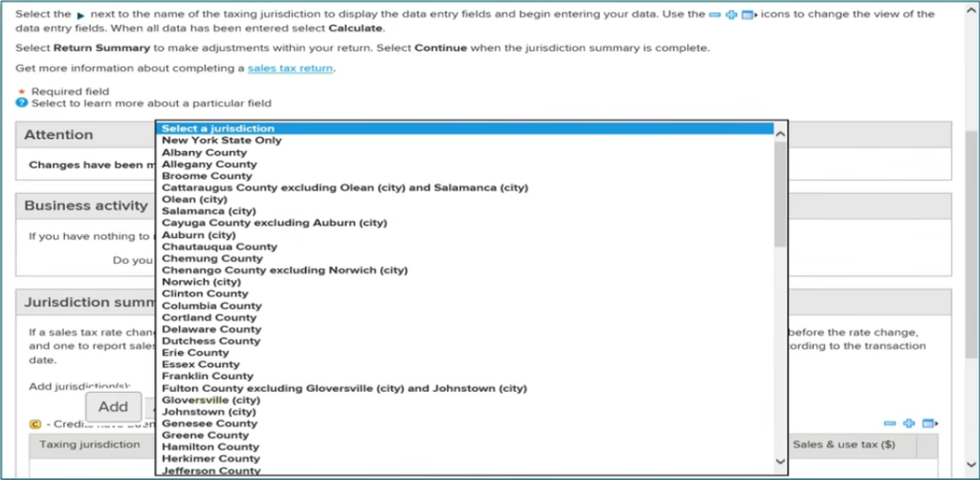
Task: Select Erie County from the list
Action: pyautogui.click(x=464, y=353)
